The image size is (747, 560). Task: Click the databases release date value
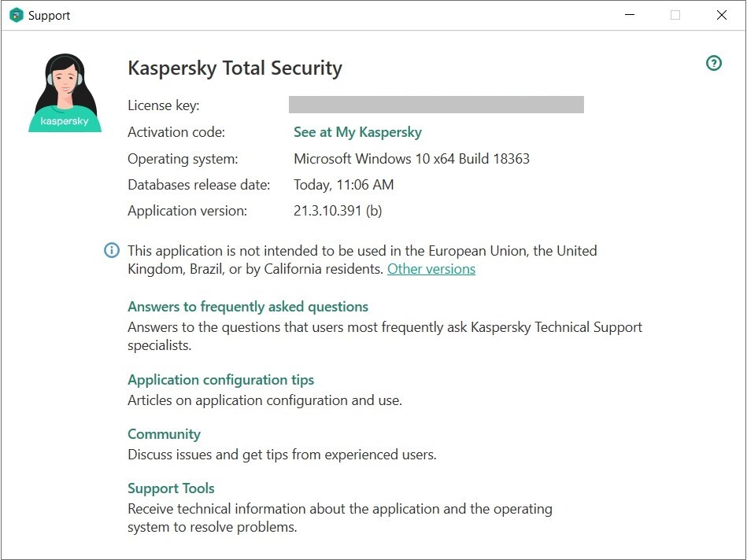coord(343,185)
